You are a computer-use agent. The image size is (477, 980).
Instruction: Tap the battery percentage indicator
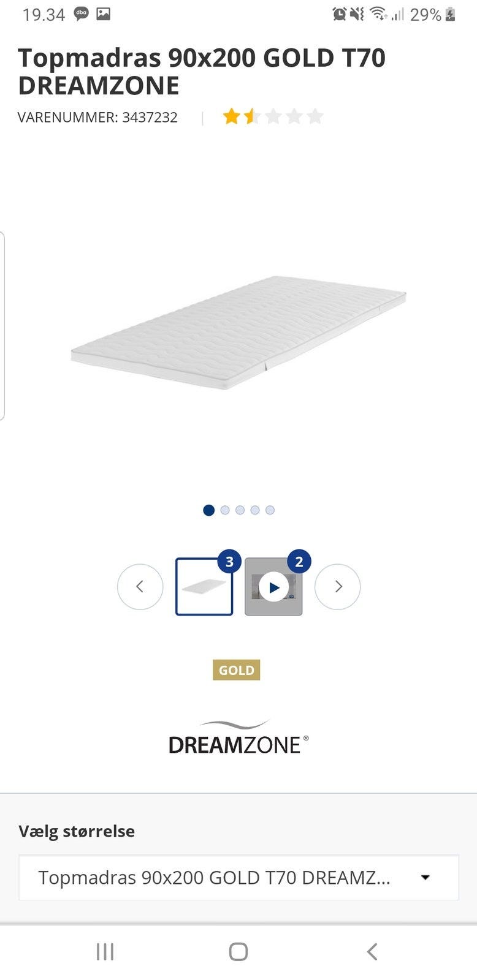425,14
